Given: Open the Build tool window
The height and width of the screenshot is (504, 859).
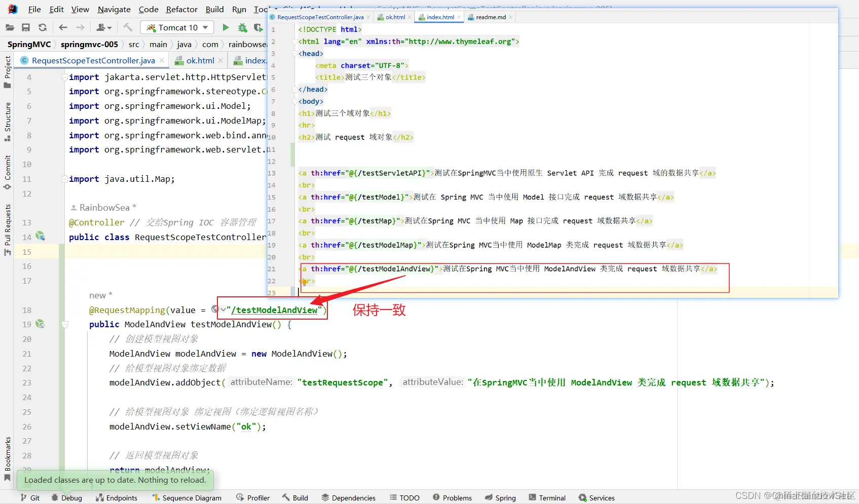Looking at the screenshot, I should [x=295, y=498].
